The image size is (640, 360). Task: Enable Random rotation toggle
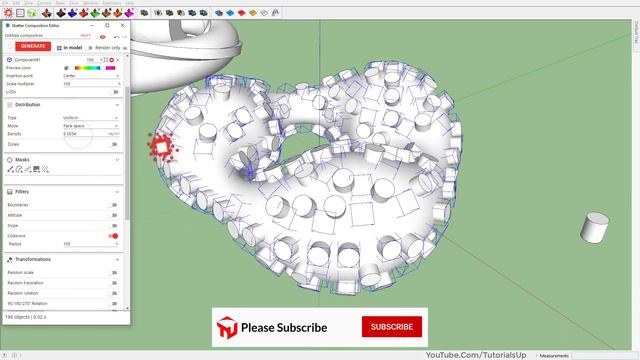[114, 293]
